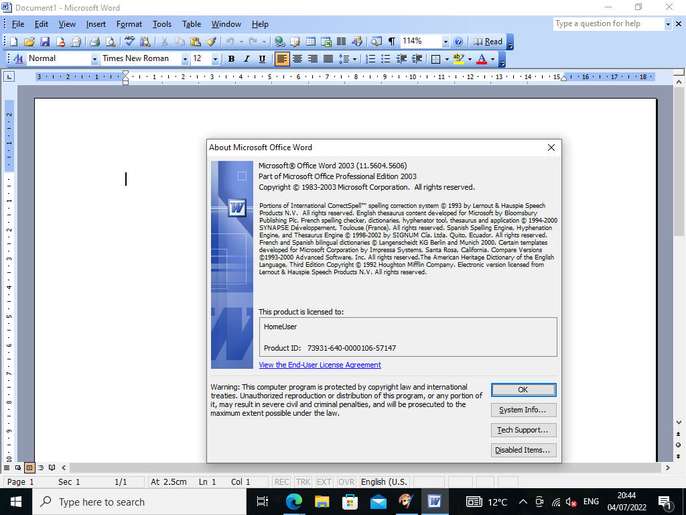Toggle Show/Hide paragraph marks

[x=392, y=42]
